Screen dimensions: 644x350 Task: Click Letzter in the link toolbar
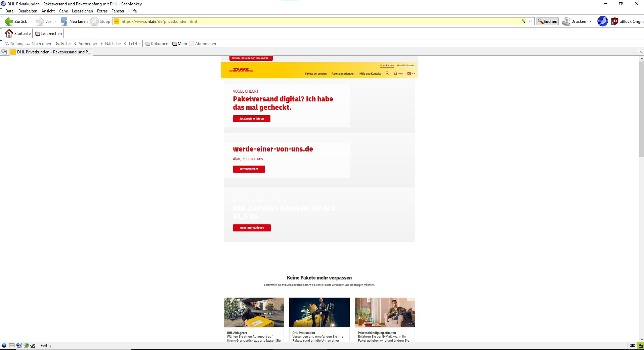pyautogui.click(x=132, y=44)
